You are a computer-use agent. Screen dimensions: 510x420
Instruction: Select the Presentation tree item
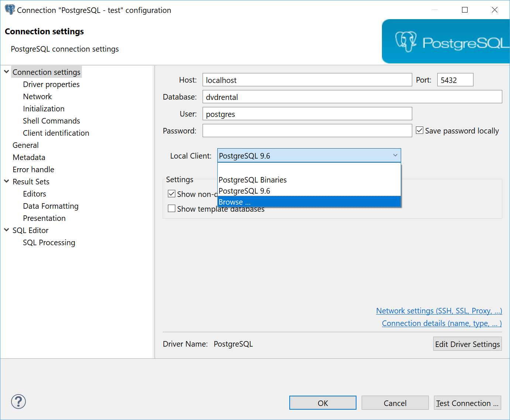click(x=44, y=218)
